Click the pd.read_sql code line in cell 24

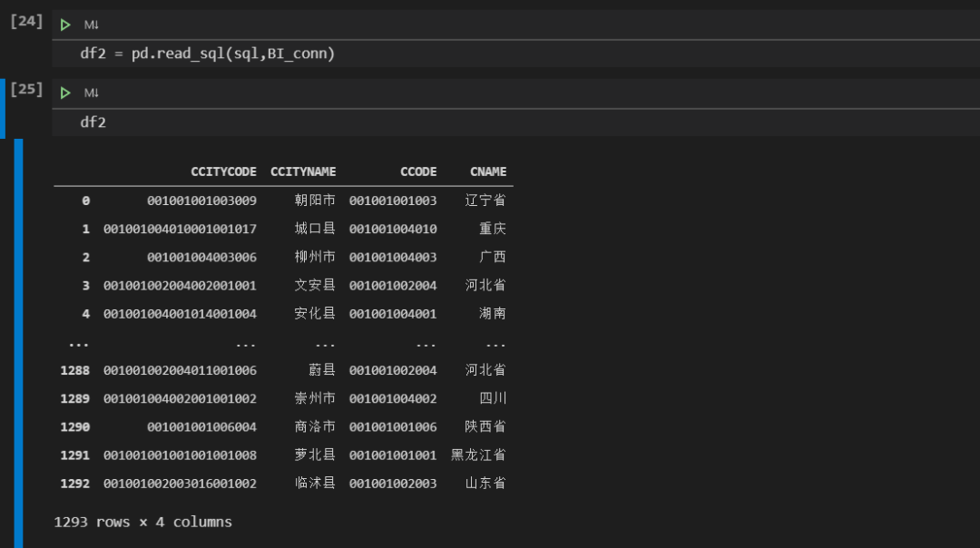point(208,54)
